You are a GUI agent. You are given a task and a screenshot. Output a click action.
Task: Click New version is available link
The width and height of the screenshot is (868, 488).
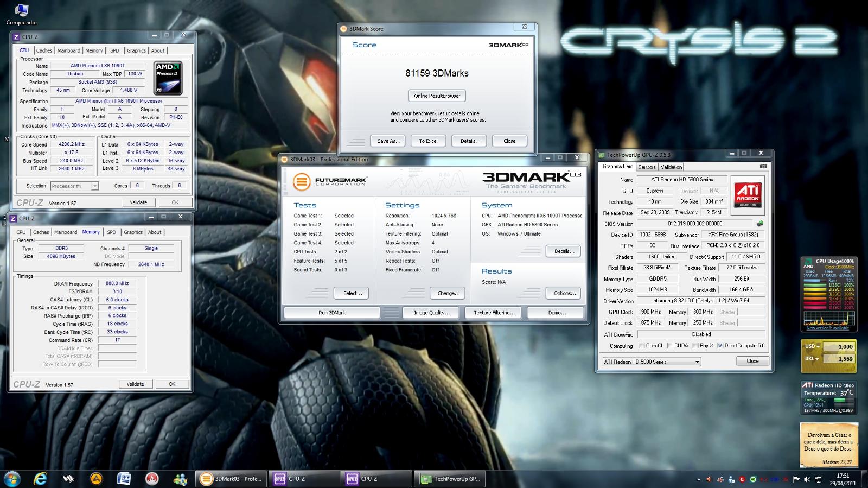pyautogui.click(x=827, y=328)
